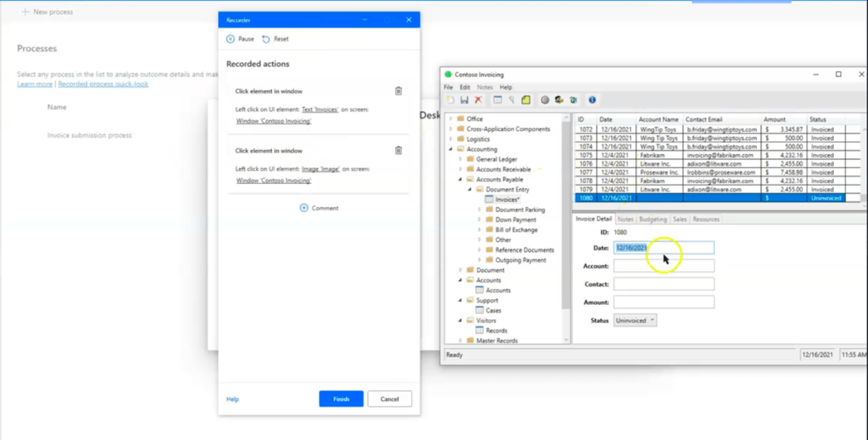Screen dimensions: 868x440
Task: Click into the Date input field
Action: coord(663,247)
